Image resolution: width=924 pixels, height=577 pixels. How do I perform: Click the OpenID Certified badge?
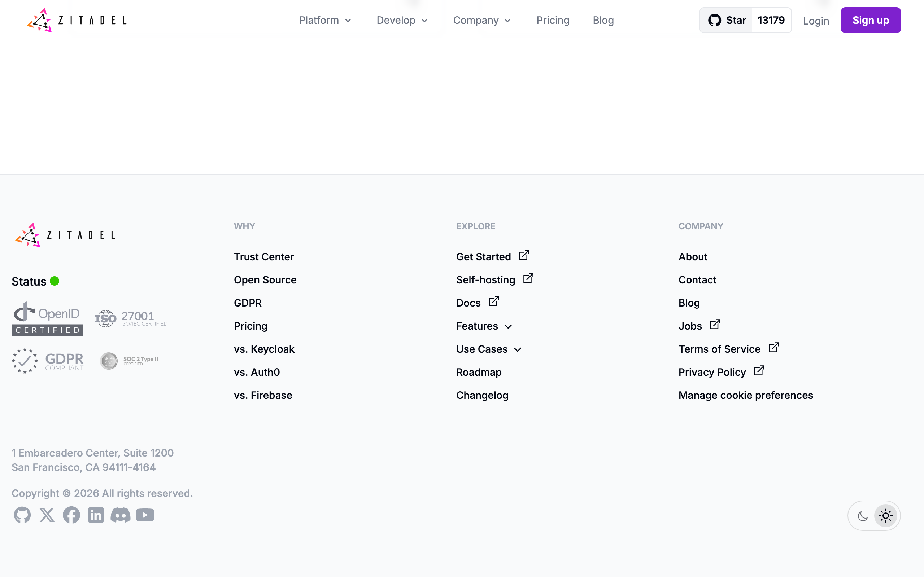coord(47,319)
